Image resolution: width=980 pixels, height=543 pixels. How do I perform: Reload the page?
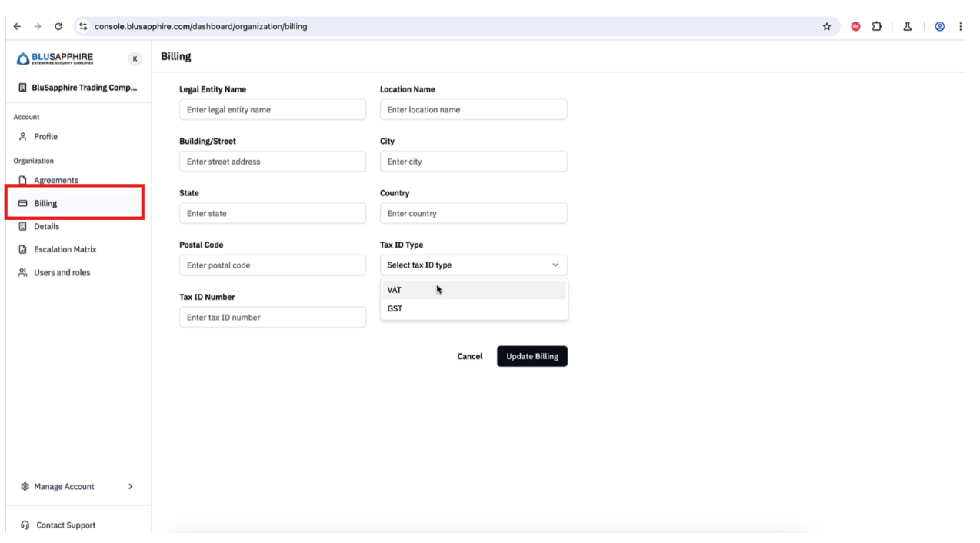click(58, 26)
